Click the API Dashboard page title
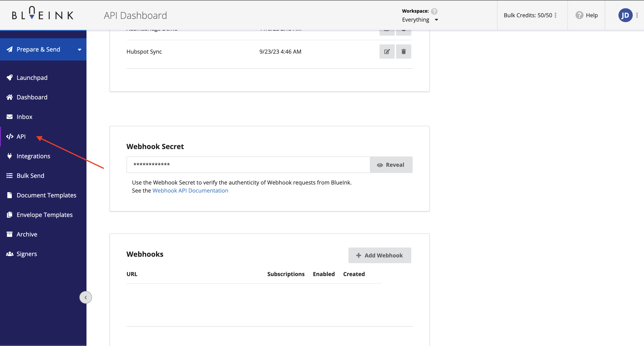The width and height of the screenshot is (644, 346). pos(135,15)
